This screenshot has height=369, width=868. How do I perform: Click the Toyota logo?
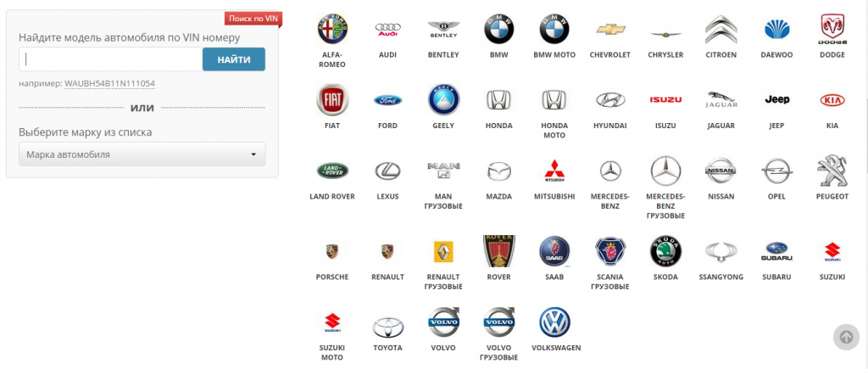pyautogui.click(x=387, y=327)
